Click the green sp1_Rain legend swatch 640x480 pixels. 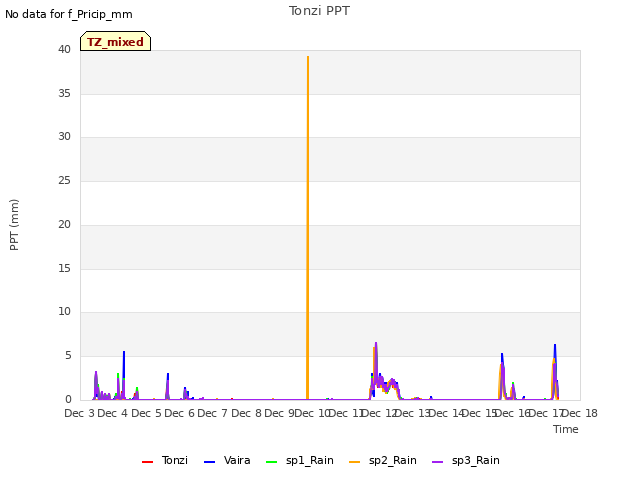coord(271,462)
